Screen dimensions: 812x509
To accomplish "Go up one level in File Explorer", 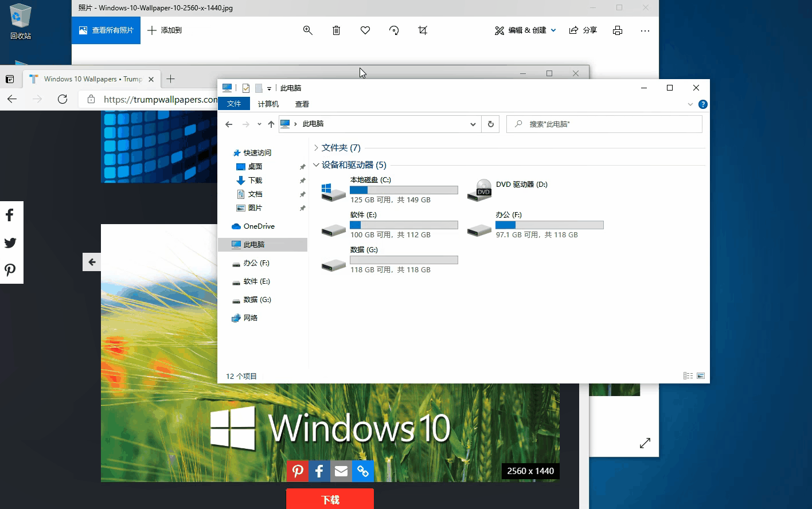I will tap(271, 124).
